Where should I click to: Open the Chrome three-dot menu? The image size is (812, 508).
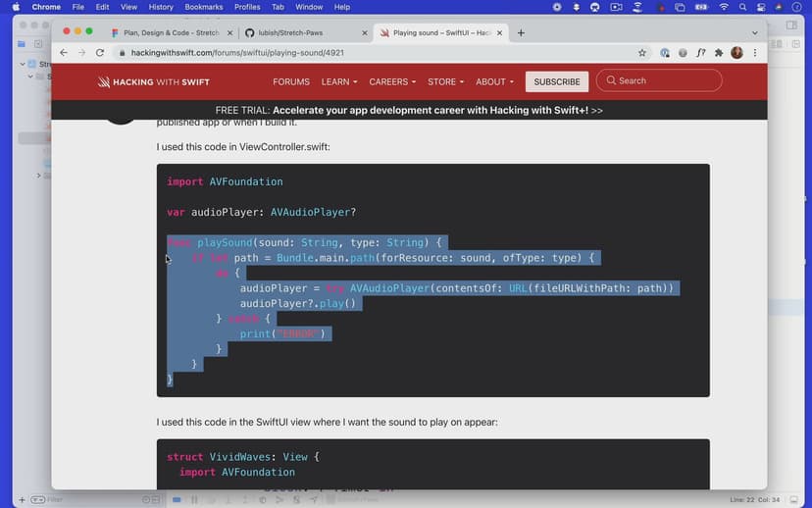[x=754, y=53]
